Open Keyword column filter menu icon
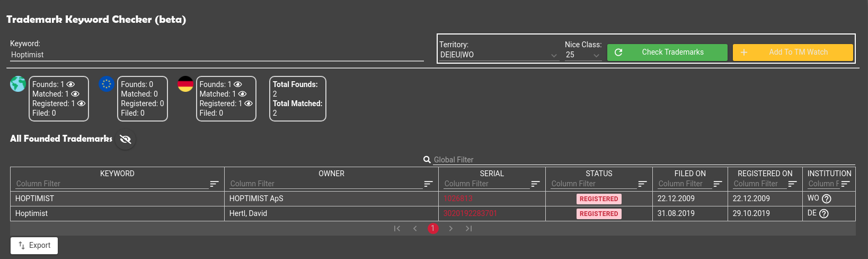868x259 pixels. 214,184
